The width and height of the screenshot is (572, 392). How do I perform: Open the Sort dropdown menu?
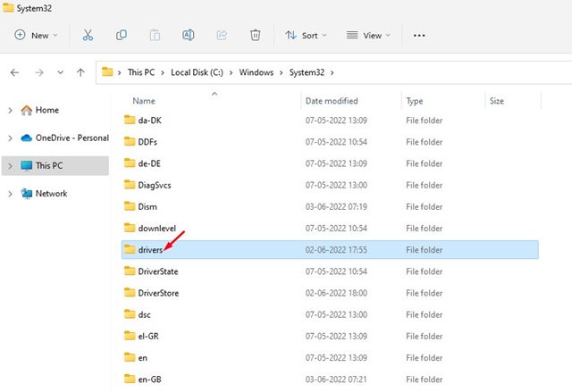pos(306,35)
